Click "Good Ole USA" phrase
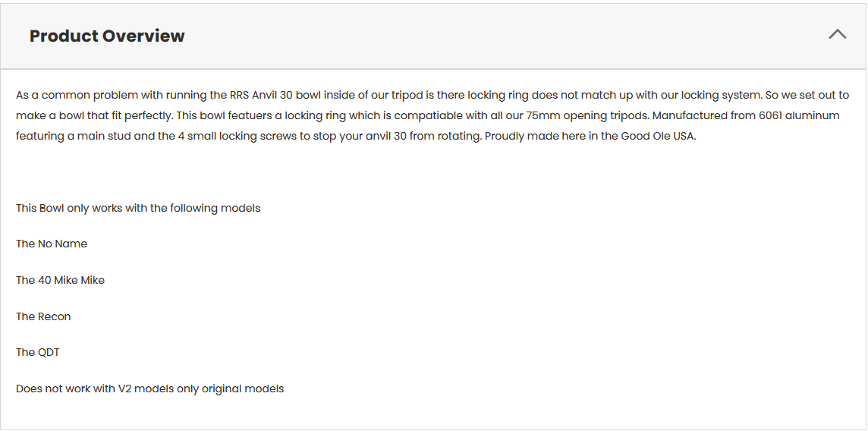Screen dimensions: 868x431 657,136
